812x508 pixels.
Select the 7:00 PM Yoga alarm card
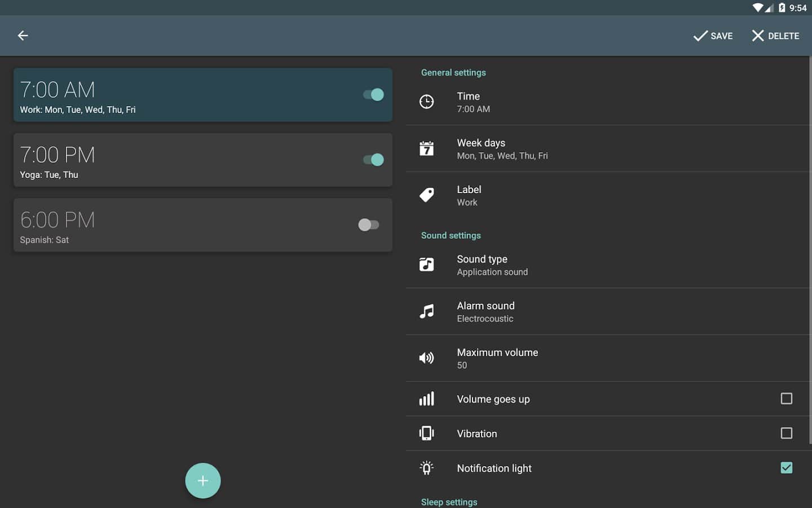(x=186, y=160)
